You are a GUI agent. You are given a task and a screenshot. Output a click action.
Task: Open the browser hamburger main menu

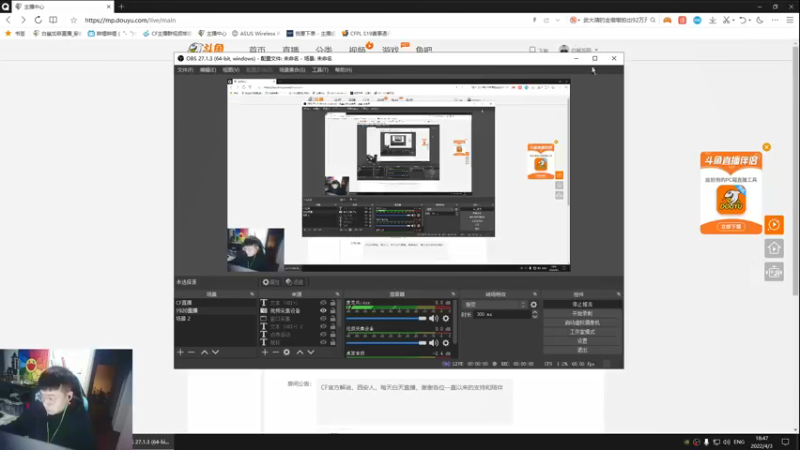(790, 20)
